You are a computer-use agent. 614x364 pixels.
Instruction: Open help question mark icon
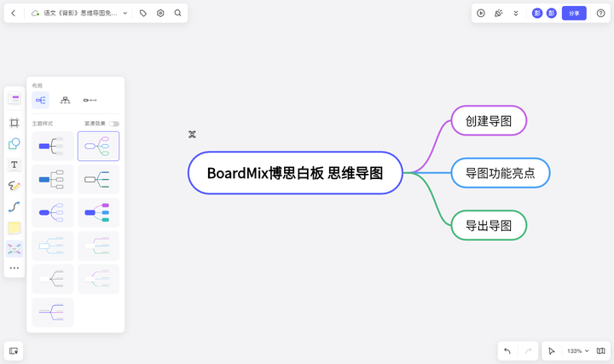click(600, 14)
